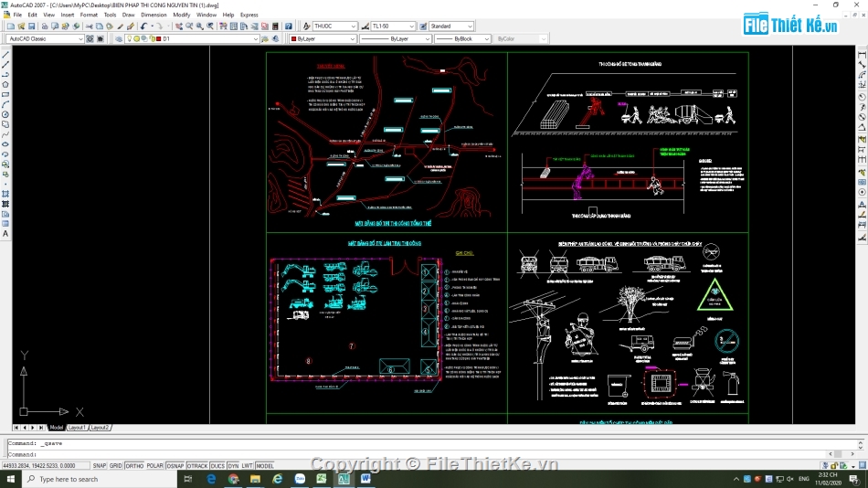This screenshot has width=868, height=488.
Task: Open the Layer Properties Manager icon
Action: 119,38
